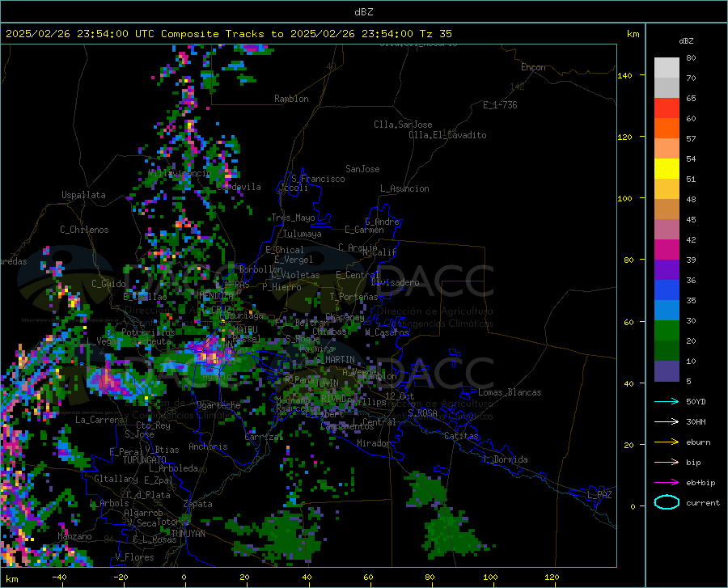Click the V_Flores place label

[134, 557]
